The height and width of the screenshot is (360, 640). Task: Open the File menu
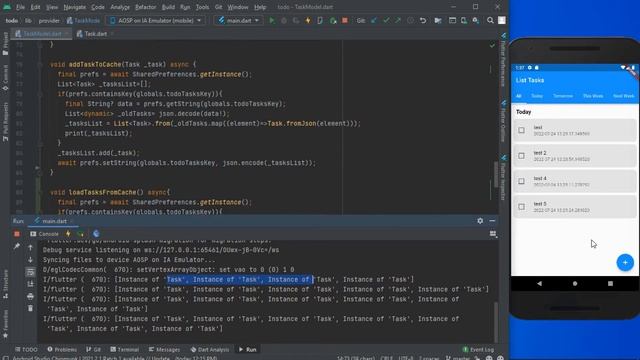click(20, 7)
